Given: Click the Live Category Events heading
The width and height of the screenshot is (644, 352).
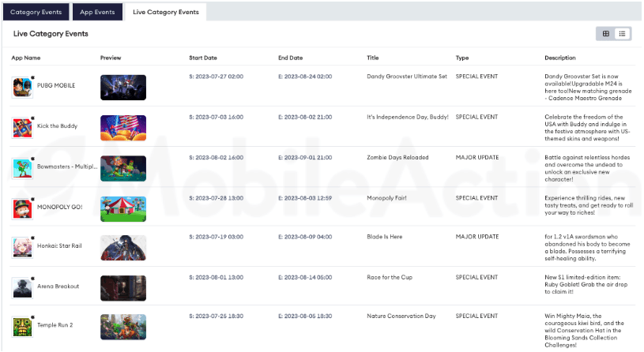Looking at the screenshot, I should click(x=51, y=34).
